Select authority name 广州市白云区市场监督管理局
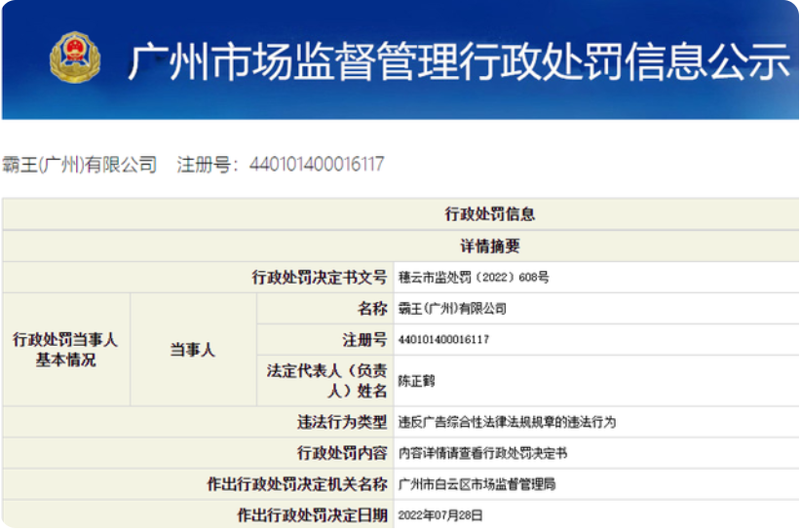This screenshot has height=532, width=801. pyautogui.click(x=477, y=484)
